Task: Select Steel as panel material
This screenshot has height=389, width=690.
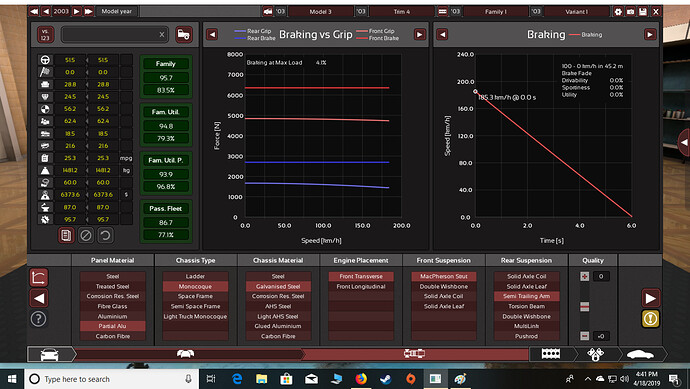Action: point(112,276)
